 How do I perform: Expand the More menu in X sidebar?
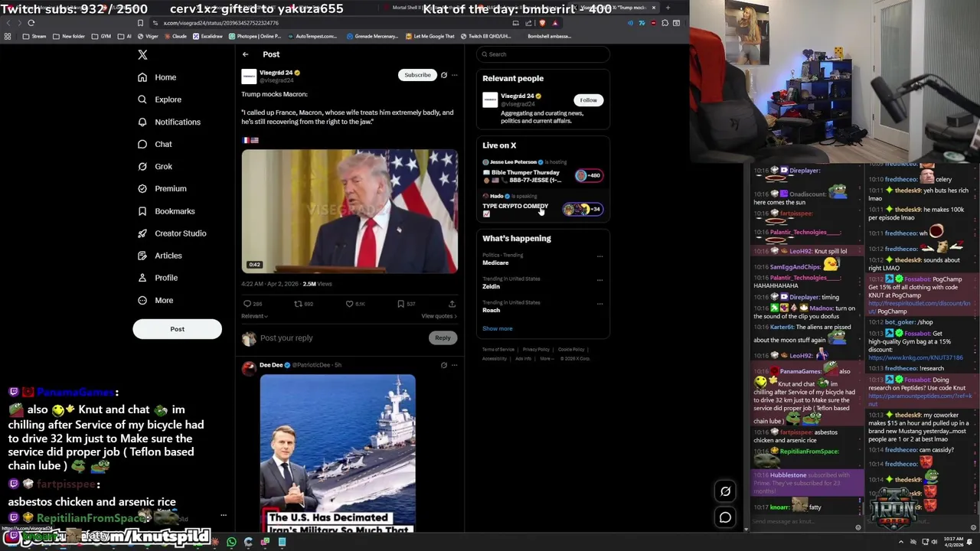[x=155, y=300]
